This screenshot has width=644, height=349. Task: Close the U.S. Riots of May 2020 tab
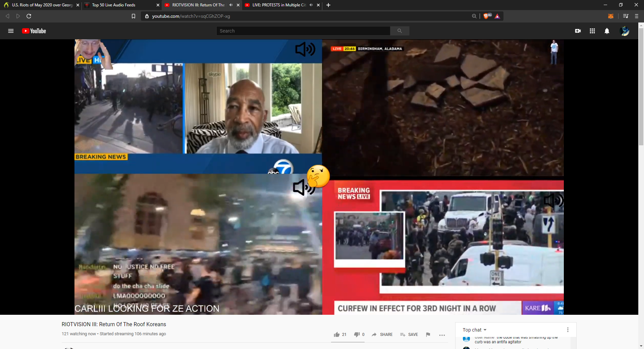point(78,5)
